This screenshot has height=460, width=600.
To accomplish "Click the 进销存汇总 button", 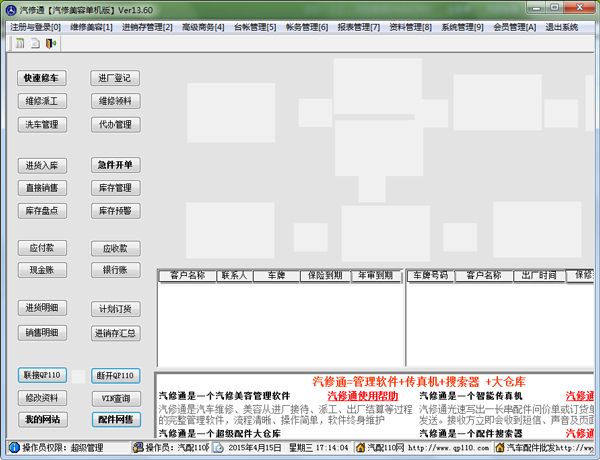I will [116, 333].
